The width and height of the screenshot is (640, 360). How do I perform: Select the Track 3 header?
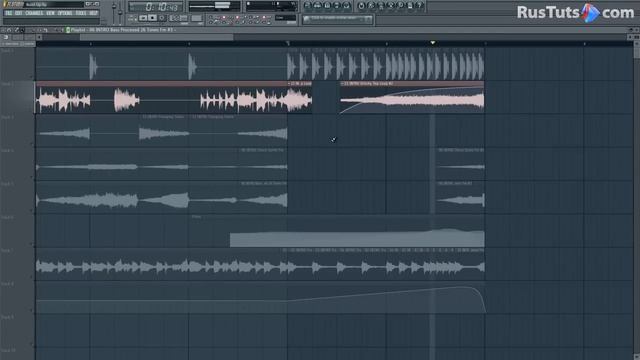18,131
